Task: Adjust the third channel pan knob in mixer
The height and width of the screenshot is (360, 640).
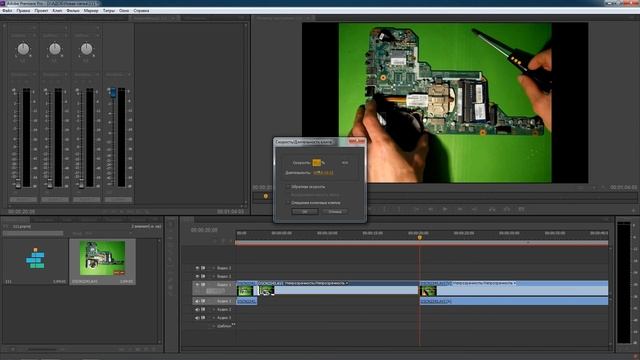Action: click(86, 49)
